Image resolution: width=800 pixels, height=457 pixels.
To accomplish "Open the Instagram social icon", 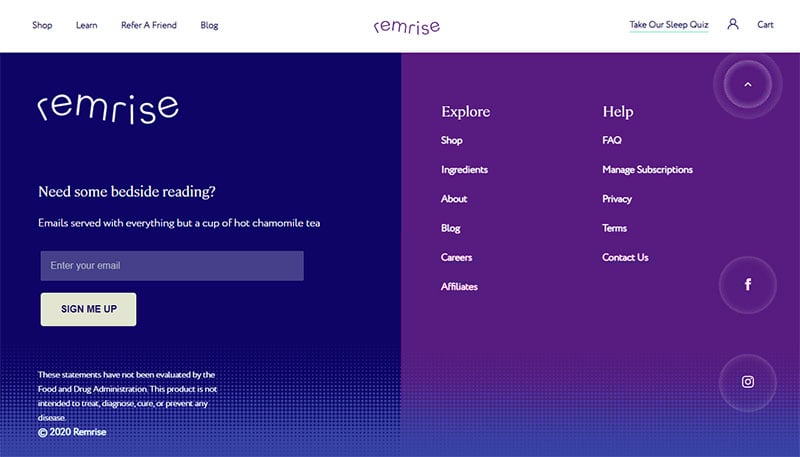I will pyautogui.click(x=747, y=382).
